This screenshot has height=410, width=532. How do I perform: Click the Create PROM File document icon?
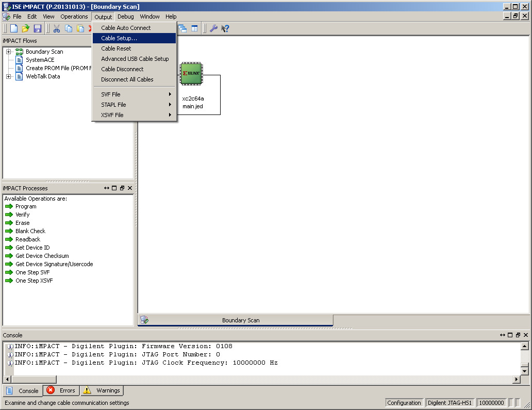click(x=20, y=68)
